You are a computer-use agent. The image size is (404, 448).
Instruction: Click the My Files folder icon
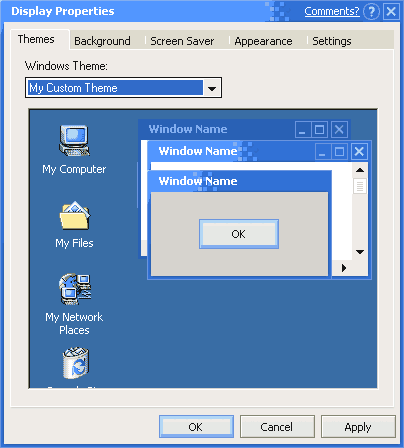(x=75, y=216)
